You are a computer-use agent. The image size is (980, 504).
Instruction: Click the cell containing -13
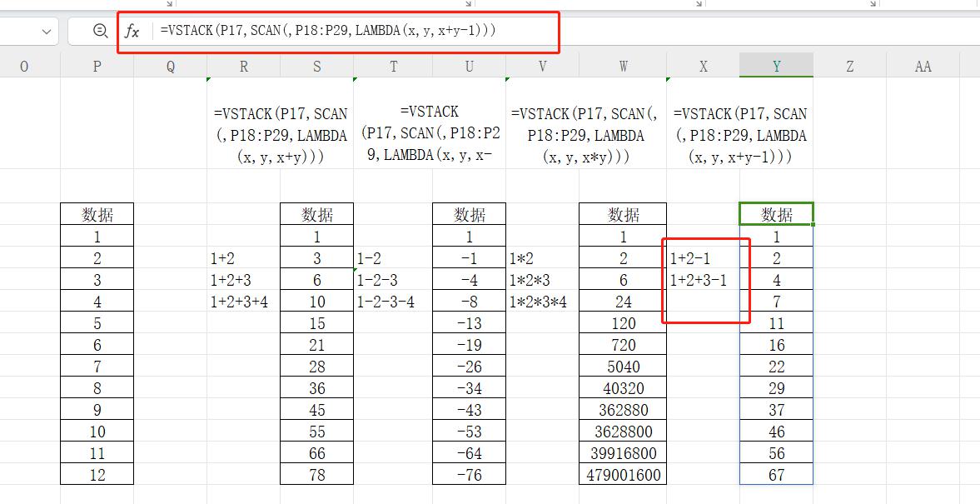point(470,323)
